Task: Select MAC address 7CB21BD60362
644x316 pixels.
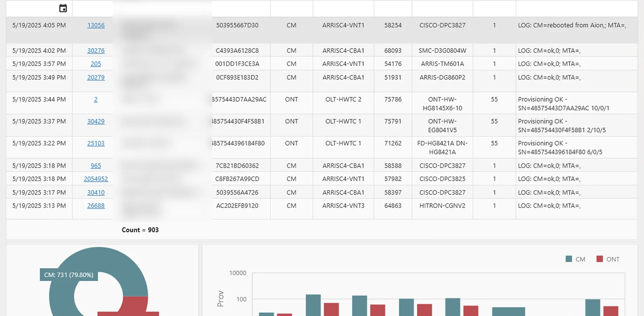Action: point(237,166)
